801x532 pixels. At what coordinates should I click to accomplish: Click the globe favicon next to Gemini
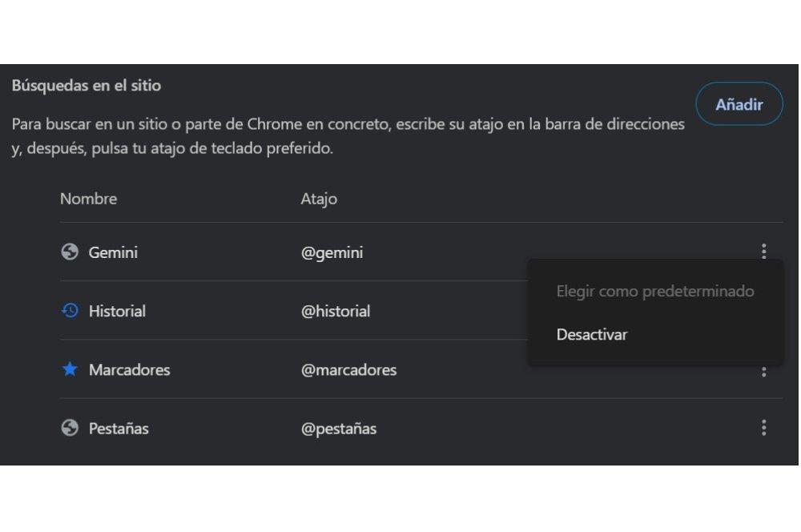[x=71, y=252]
